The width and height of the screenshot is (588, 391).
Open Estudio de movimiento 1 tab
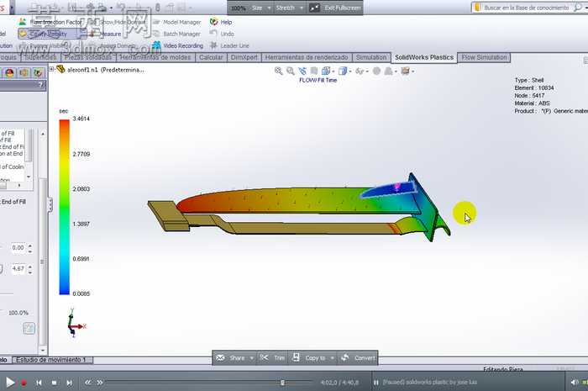pyautogui.click(x=51, y=360)
